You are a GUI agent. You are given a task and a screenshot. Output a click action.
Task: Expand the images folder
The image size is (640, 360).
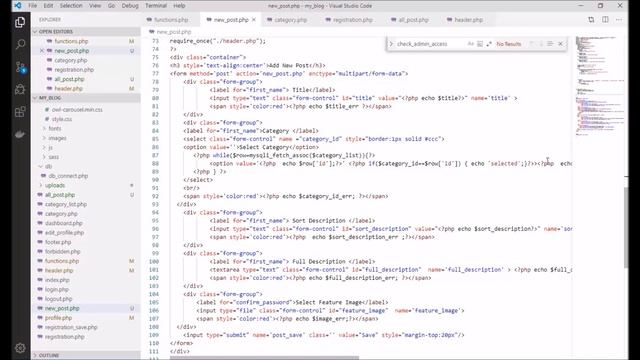click(57, 138)
